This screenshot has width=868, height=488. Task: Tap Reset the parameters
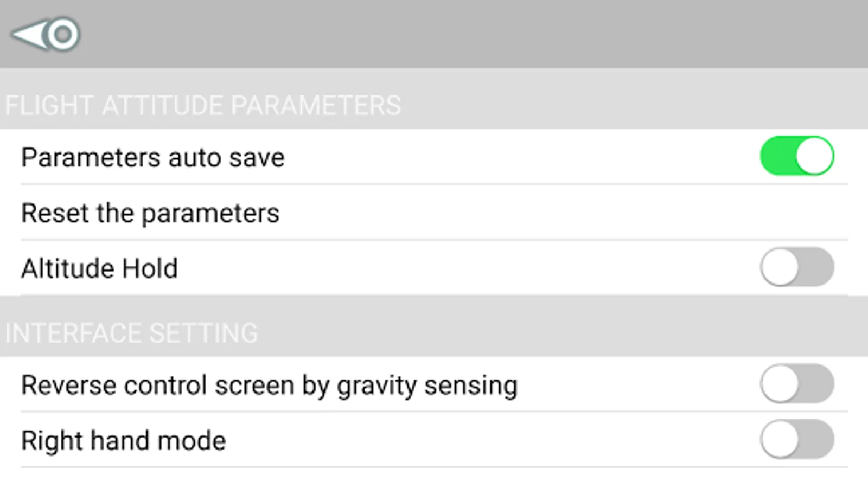tap(150, 213)
